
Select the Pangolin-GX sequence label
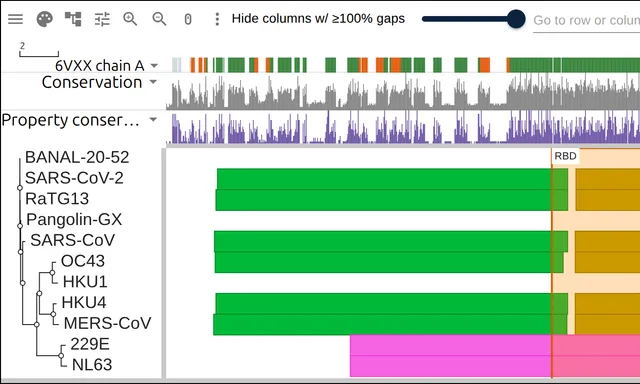click(x=74, y=220)
